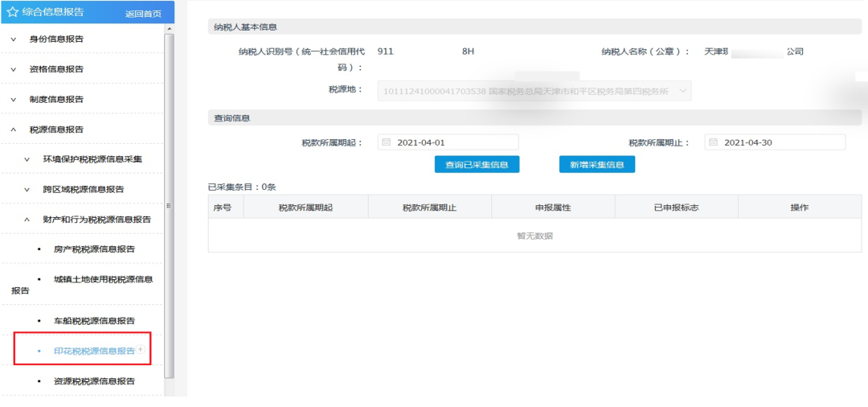Click the 操作 column header
Image resolution: width=868 pixels, height=407 pixels.
800,208
